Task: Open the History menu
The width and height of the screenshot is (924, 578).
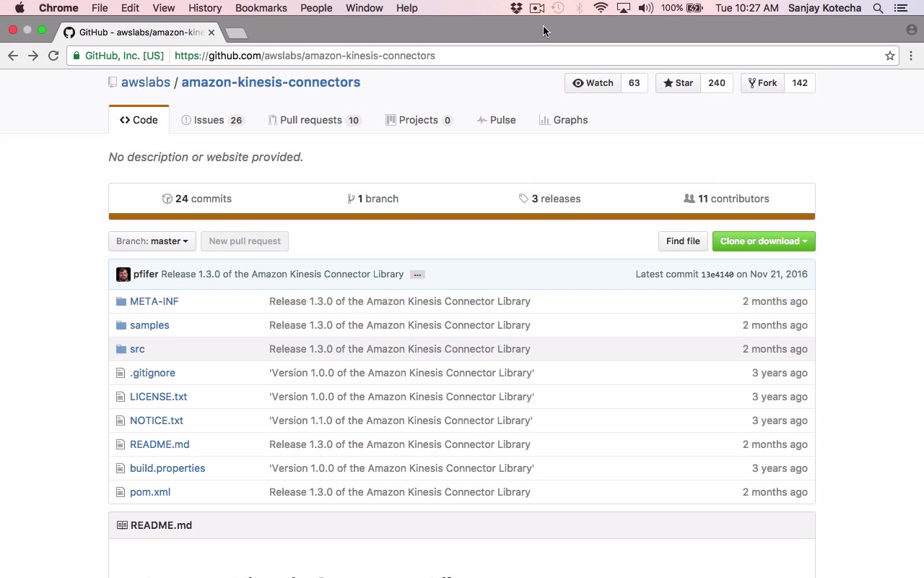Action: point(205,8)
